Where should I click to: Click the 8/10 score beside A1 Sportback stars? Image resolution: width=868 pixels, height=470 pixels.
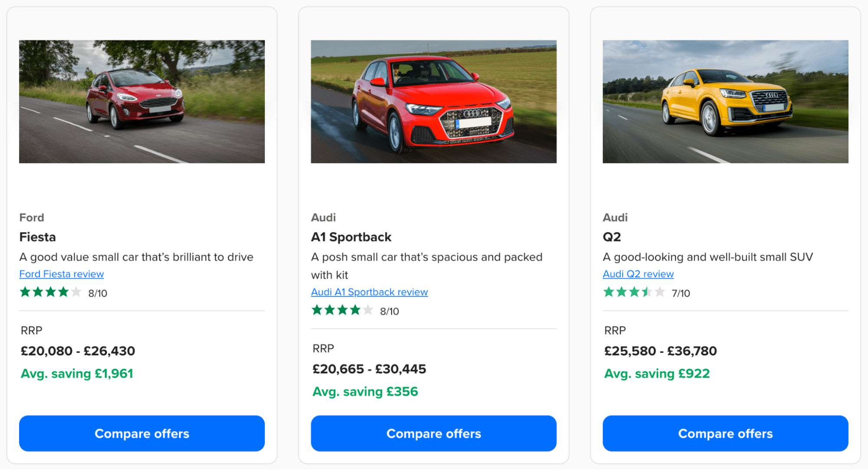click(x=389, y=311)
